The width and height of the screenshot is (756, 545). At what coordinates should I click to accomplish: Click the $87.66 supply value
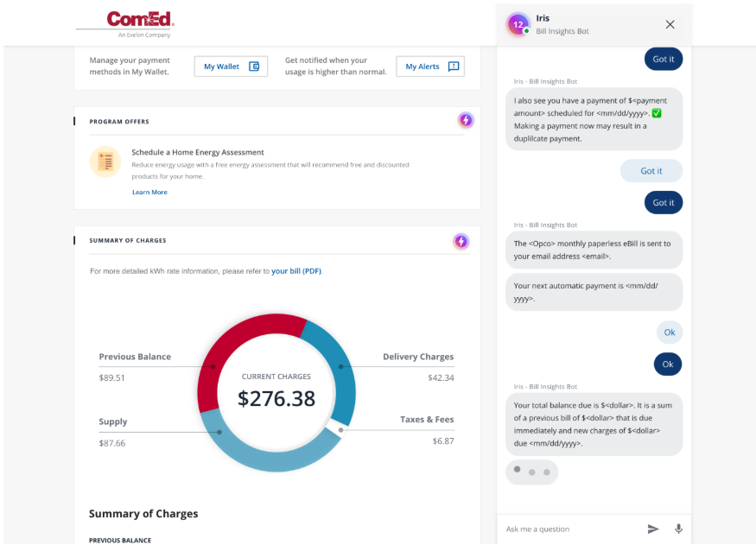tap(111, 443)
